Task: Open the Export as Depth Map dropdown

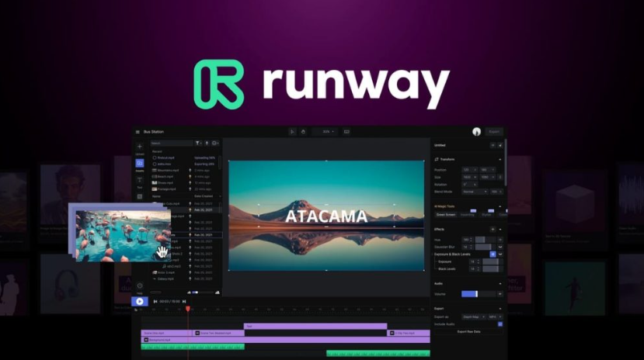Action: 472,317
